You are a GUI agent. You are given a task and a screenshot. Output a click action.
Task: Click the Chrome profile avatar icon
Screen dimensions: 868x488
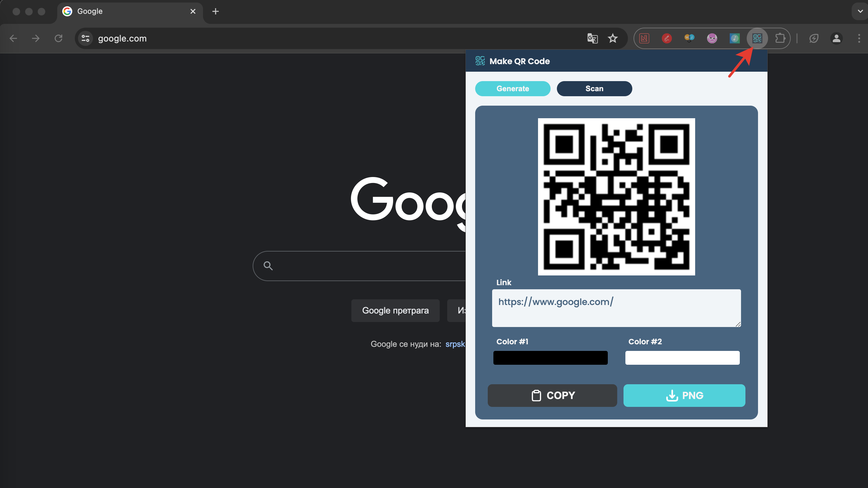point(837,38)
